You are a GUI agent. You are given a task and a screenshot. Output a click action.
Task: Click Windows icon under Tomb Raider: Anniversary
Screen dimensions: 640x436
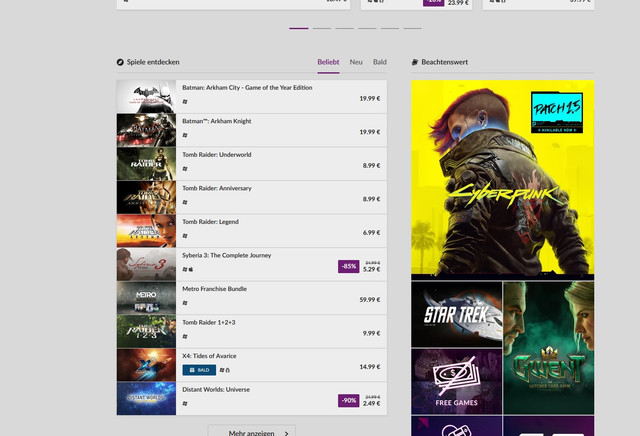tap(184, 202)
